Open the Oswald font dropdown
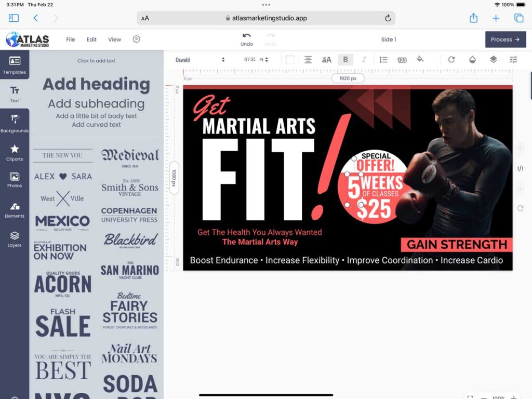 199,60
